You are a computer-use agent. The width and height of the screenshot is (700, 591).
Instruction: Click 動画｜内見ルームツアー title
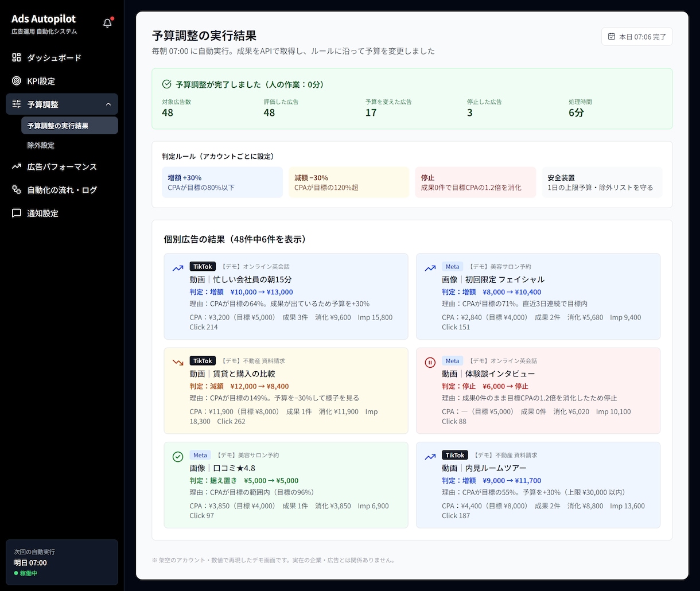(484, 468)
